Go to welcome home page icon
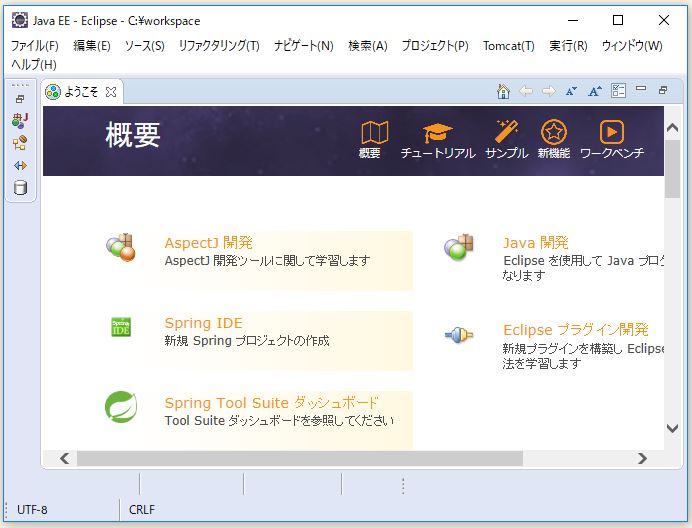Viewport: 692px width, 528px height. (503, 91)
